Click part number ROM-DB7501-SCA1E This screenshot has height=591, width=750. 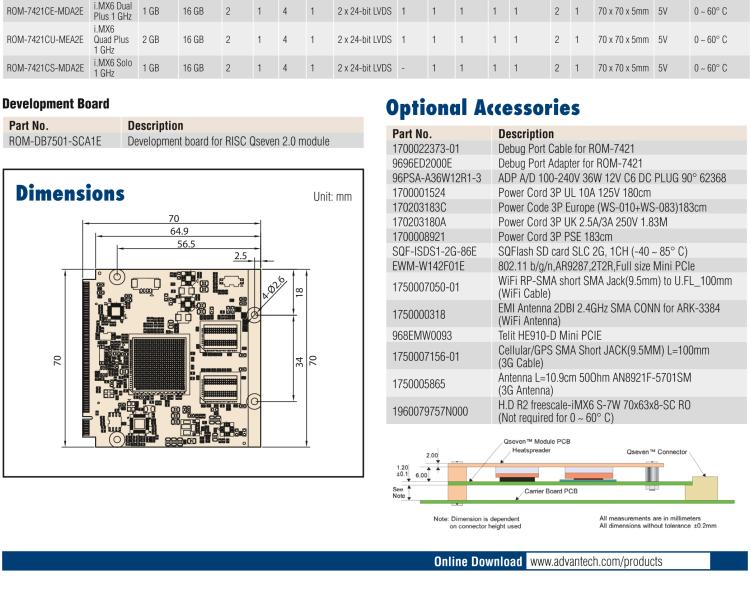[55, 141]
